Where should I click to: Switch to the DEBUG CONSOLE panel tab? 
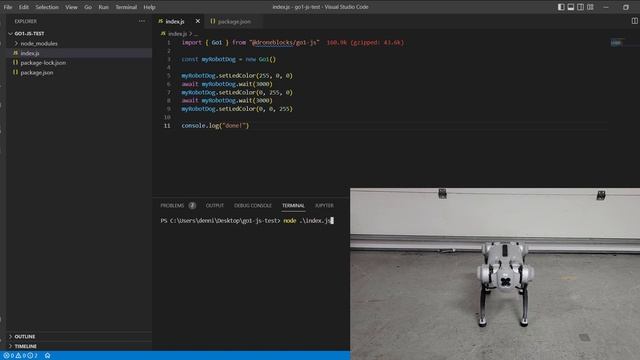tap(253, 206)
